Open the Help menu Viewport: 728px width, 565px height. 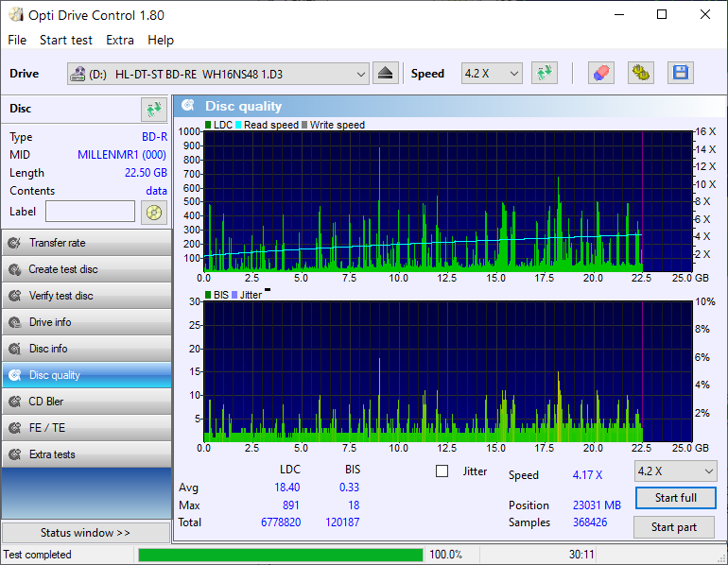click(x=161, y=40)
